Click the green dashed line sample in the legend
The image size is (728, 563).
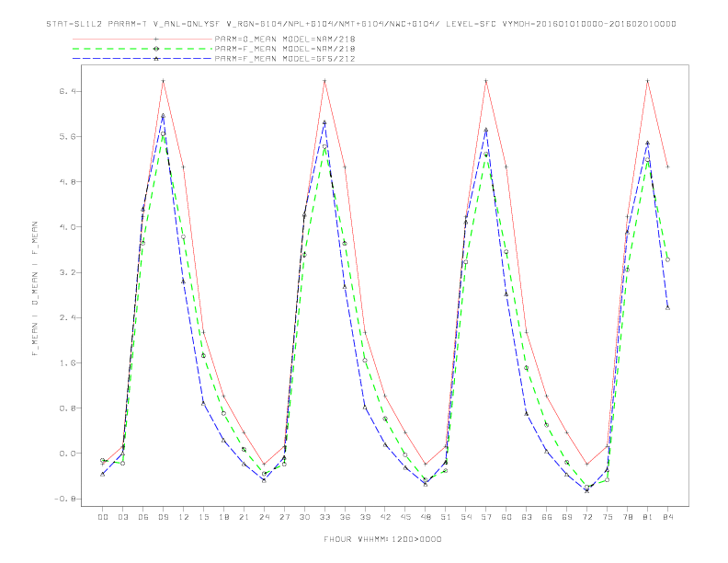[142, 49]
